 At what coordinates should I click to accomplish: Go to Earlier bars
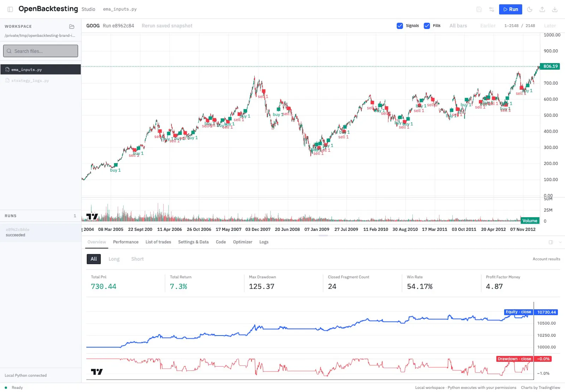coord(488,26)
